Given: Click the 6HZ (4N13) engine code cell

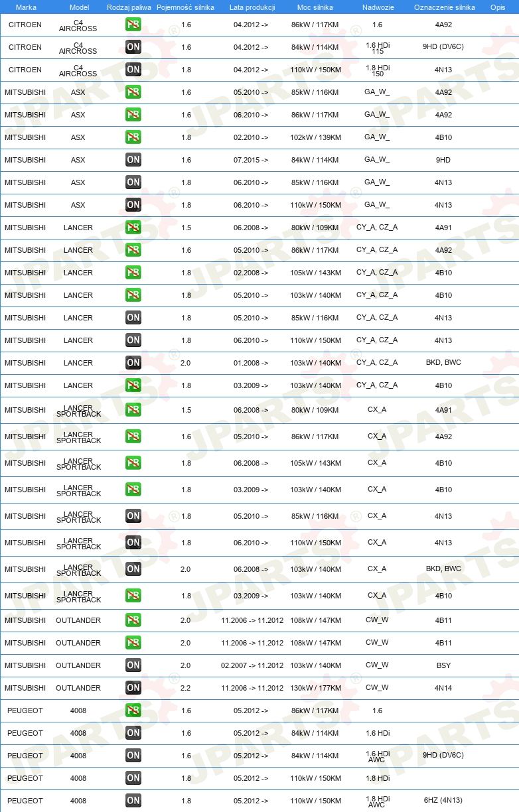Looking at the screenshot, I should click(443, 801).
